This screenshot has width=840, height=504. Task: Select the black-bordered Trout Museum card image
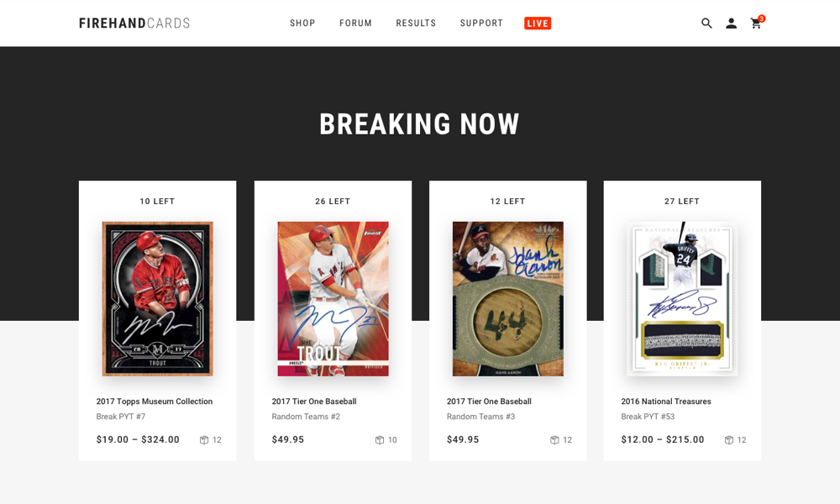pyautogui.click(x=158, y=299)
